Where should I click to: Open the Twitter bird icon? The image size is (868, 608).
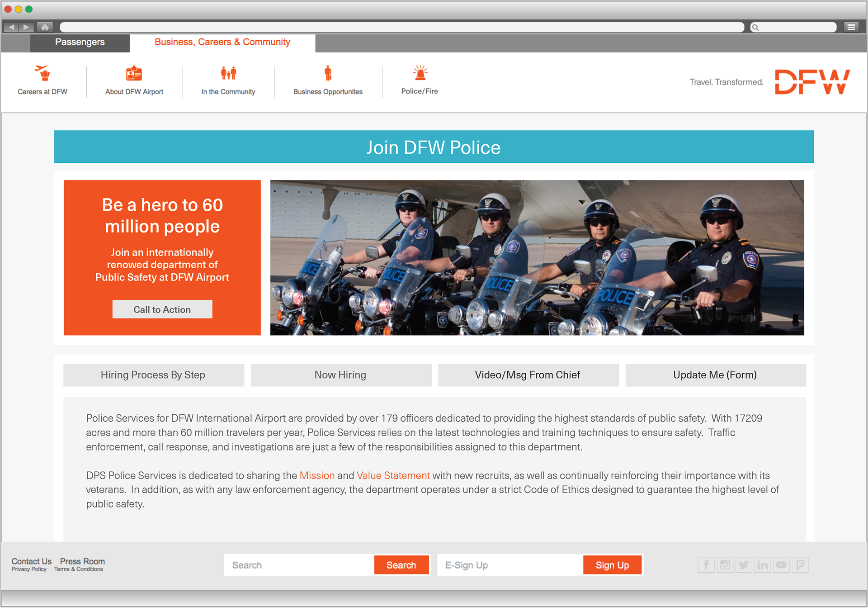pyautogui.click(x=744, y=565)
